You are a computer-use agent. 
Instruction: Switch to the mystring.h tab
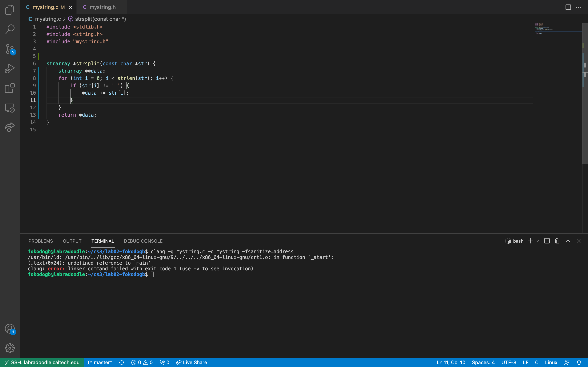(102, 7)
